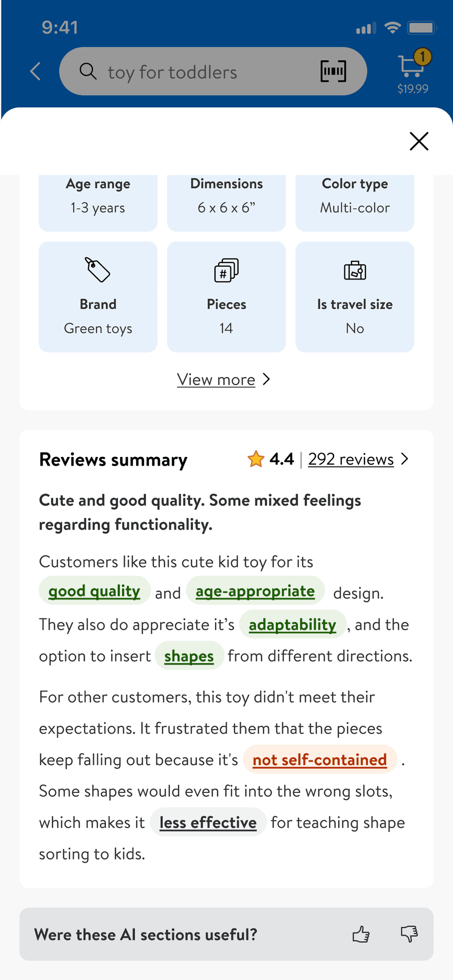Tap the less effective tag
This screenshot has height=980, width=453.
coord(208,822)
